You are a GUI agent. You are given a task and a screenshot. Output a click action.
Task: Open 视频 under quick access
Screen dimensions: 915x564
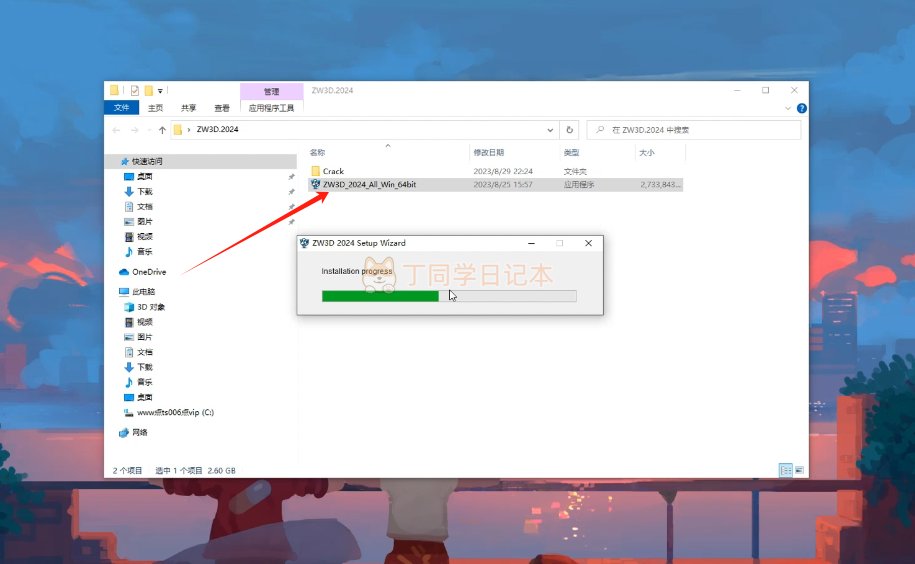[144, 236]
